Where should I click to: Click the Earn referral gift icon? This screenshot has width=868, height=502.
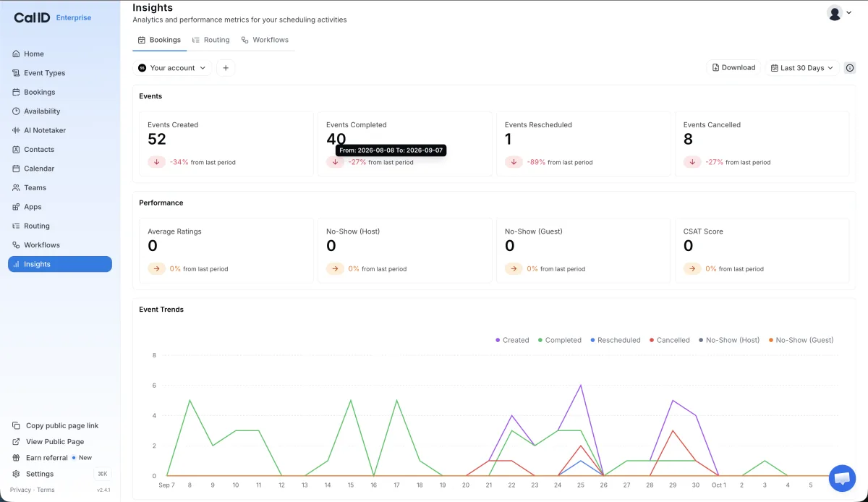point(17,458)
